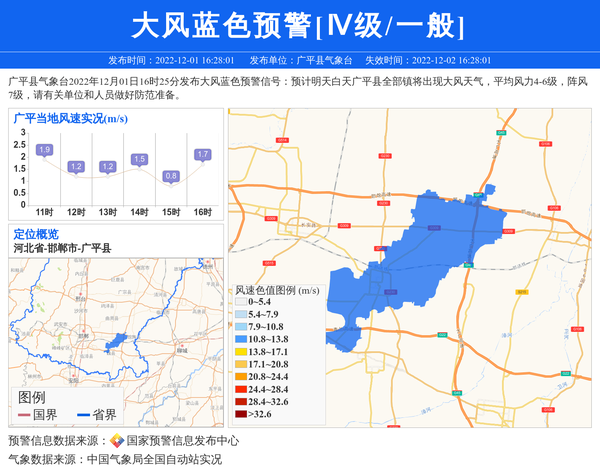Click the 2.5 y-axis tick label
600x471 pixels.
click(x=20, y=145)
